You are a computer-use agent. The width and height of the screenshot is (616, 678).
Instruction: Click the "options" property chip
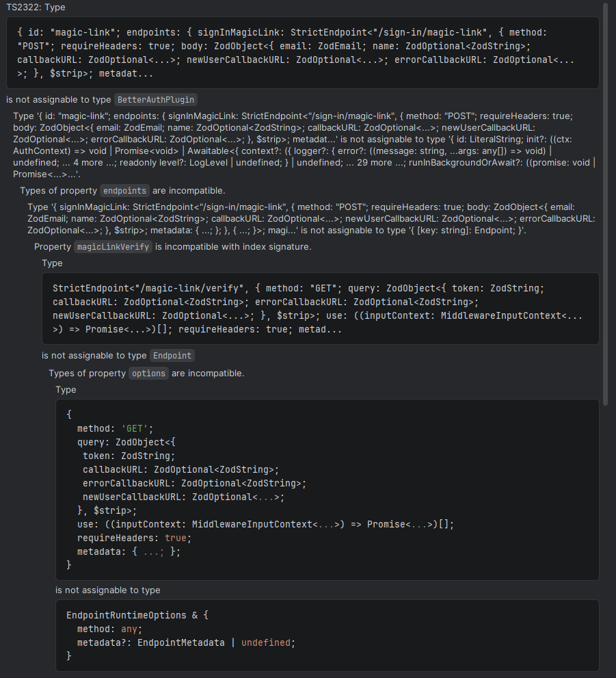[148, 373]
